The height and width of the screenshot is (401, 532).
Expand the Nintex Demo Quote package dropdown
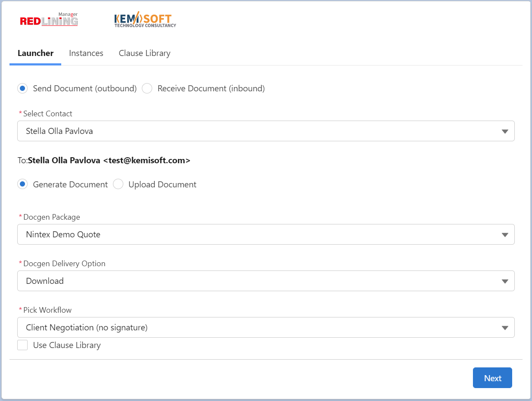tap(259, 234)
